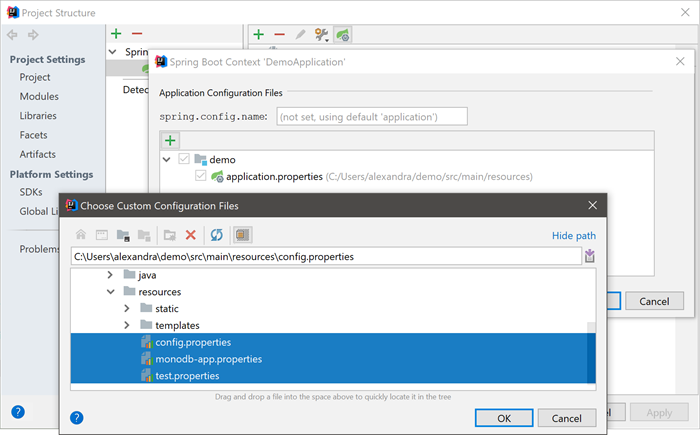This screenshot has width=700, height=435.
Task: Open Libraries settings page
Action: (38, 116)
